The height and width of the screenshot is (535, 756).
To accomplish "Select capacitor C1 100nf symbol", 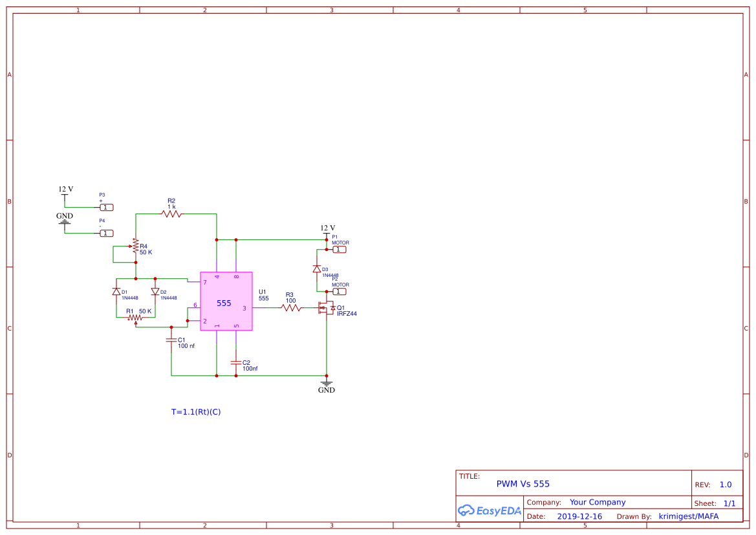I will coord(171,339).
